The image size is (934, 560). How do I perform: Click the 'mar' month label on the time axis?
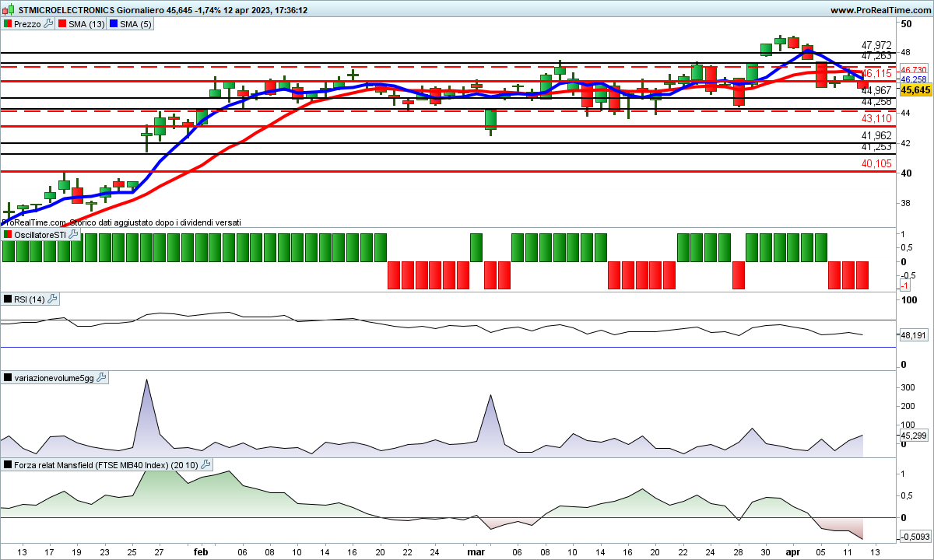[x=475, y=552]
